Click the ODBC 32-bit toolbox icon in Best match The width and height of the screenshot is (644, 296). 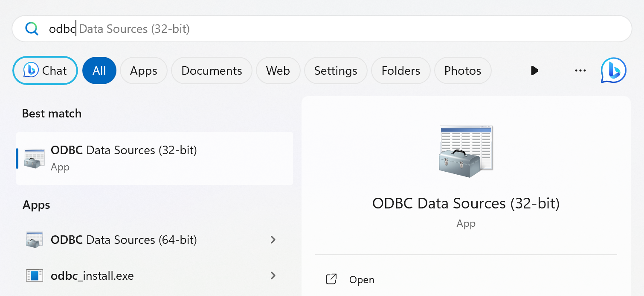[x=35, y=158]
